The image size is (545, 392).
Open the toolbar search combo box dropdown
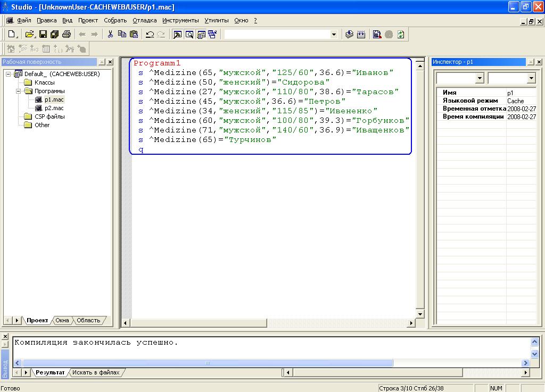click(x=334, y=35)
